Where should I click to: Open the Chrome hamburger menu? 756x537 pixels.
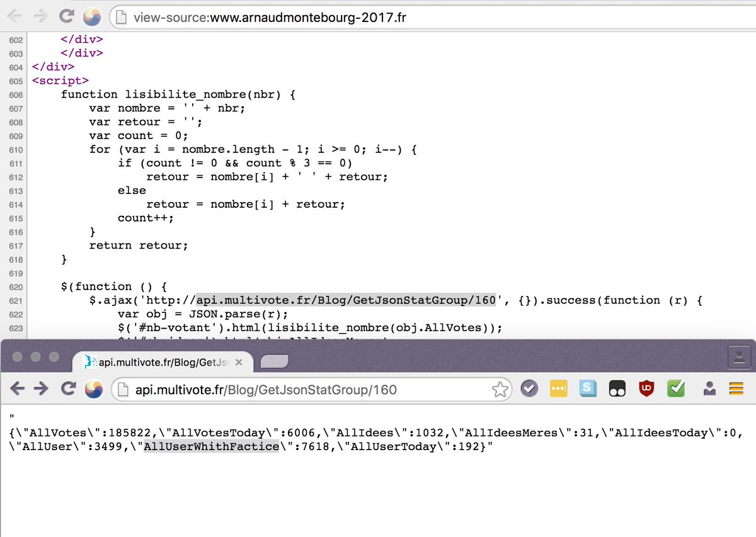pos(736,390)
